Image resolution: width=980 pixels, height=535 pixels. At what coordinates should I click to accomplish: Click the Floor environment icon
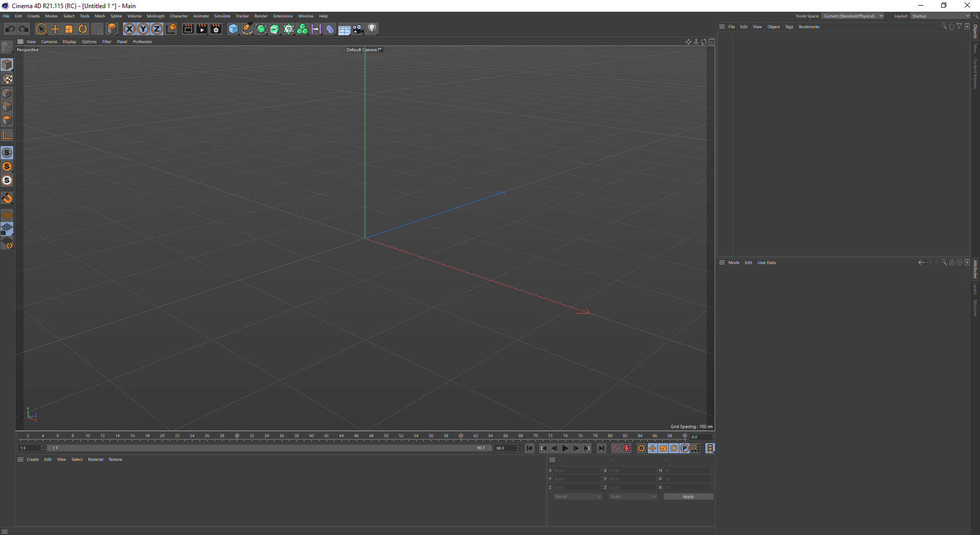345,29
